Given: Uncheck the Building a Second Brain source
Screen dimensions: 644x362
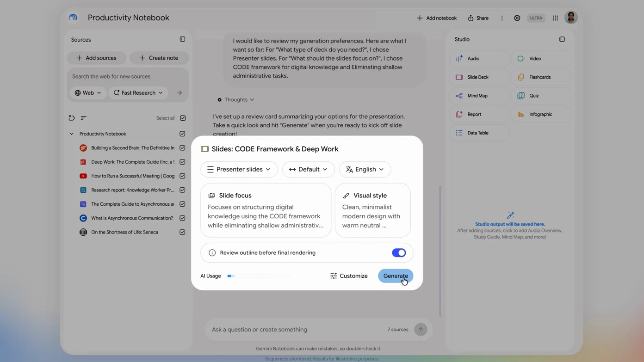Looking at the screenshot, I should [x=182, y=148].
